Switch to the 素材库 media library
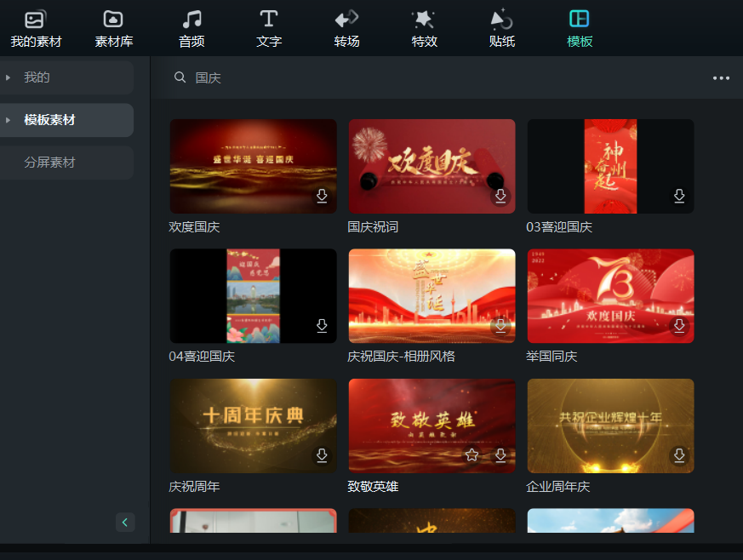This screenshot has width=743, height=560. point(113,27)
